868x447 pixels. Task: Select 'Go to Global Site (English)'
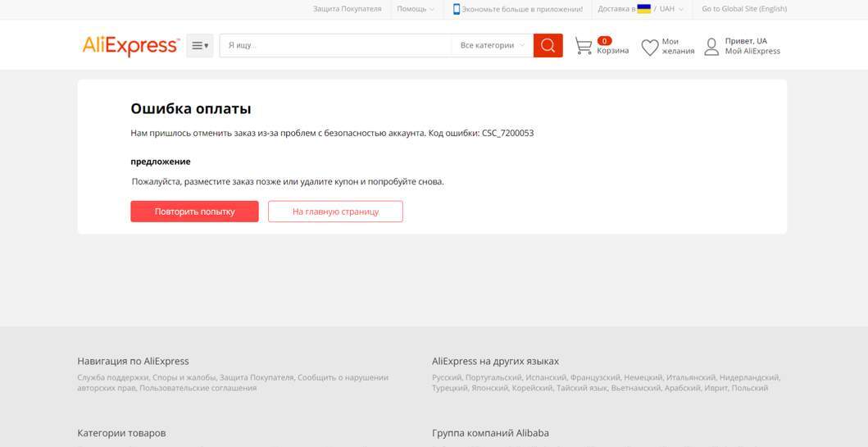pos(743,9)
